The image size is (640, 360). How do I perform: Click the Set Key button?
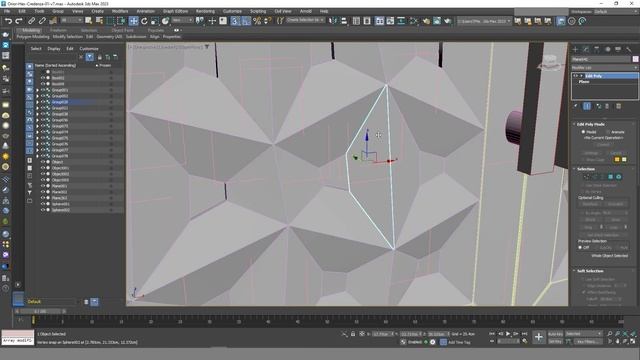(555, 341)
